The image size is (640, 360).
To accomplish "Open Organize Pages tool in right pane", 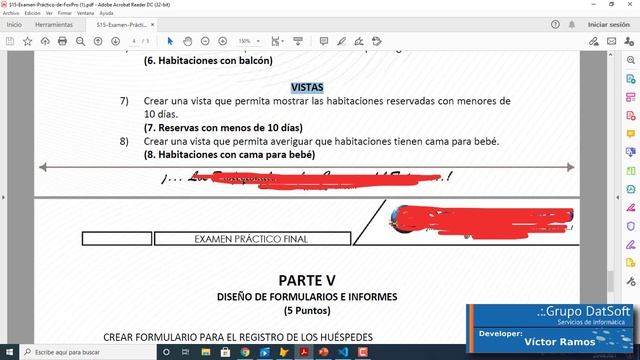I will click(631, 97).
